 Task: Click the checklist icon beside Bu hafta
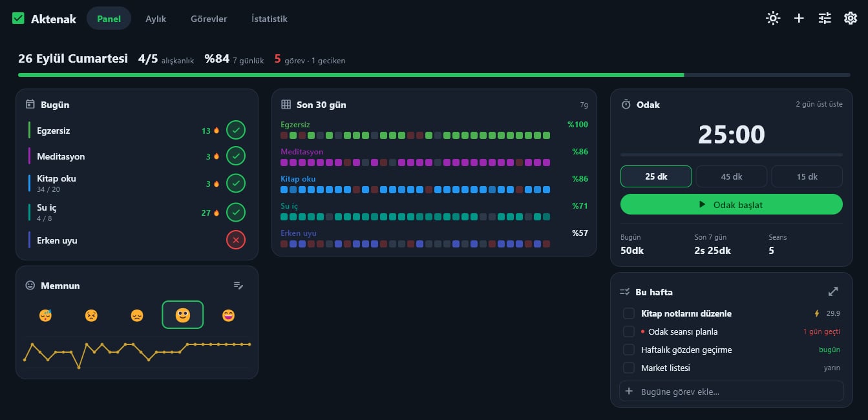(x=624, y=292)
